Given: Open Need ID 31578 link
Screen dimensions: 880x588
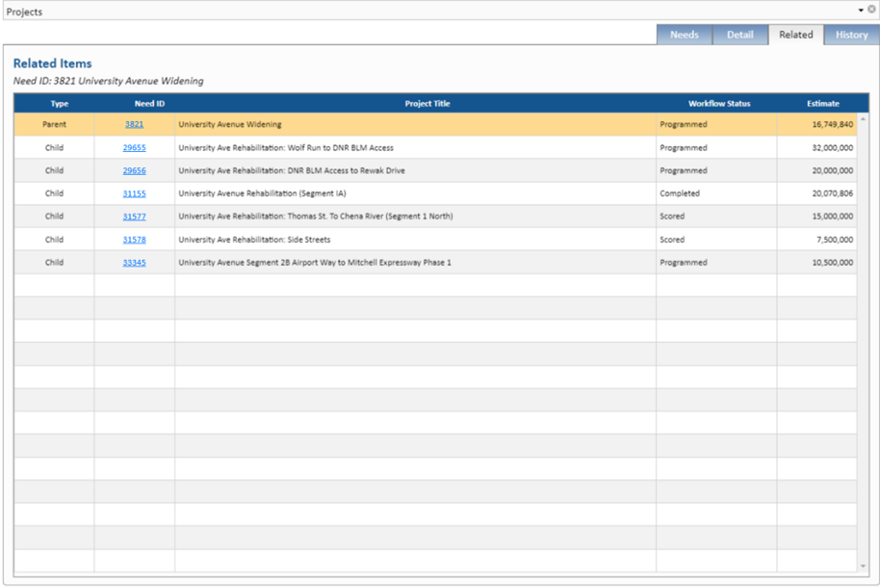Looking at the screenshot, I should pos(134,240).
